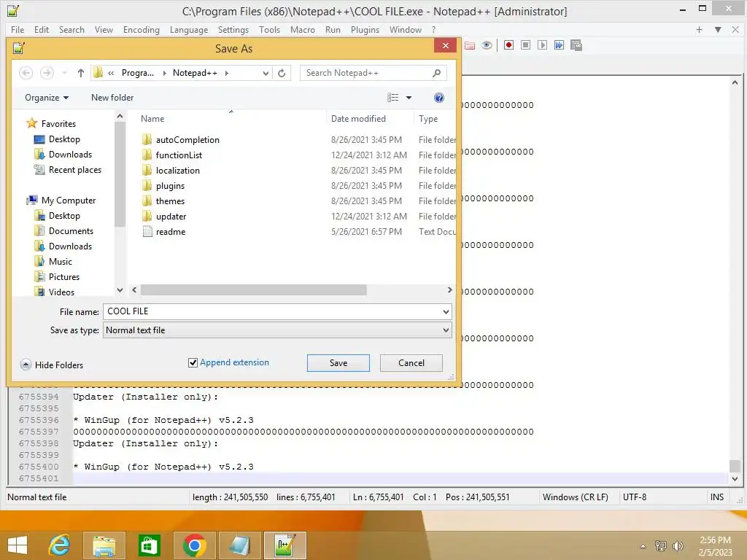Click the Monitoring eye toolbar icon
Image resolution: width=747 pixels, height=560 pixels.
pyautogui.click(x=487, y=45)
